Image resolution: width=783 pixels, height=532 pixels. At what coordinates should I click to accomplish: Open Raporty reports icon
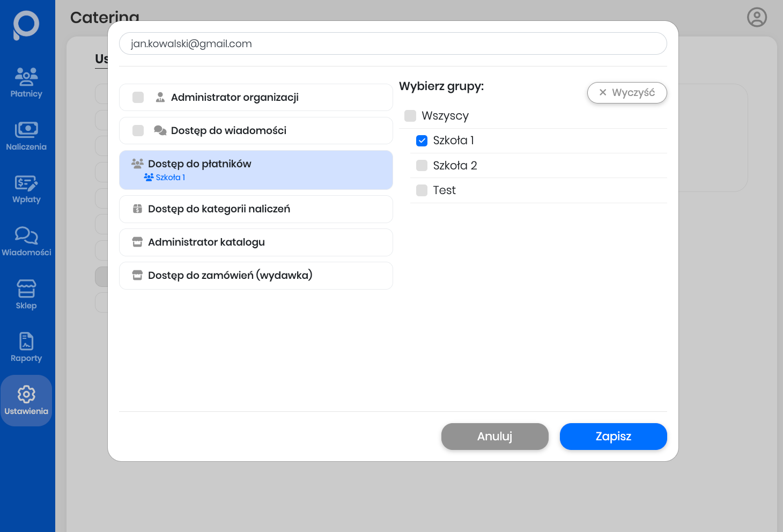pyautogui.click(x=26, y=342)
